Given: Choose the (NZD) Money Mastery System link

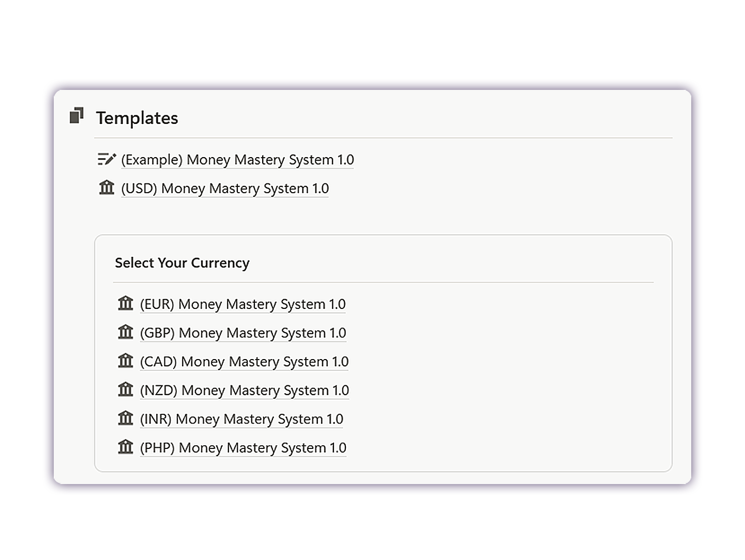Looking at the screenshot, I should 245,391.
